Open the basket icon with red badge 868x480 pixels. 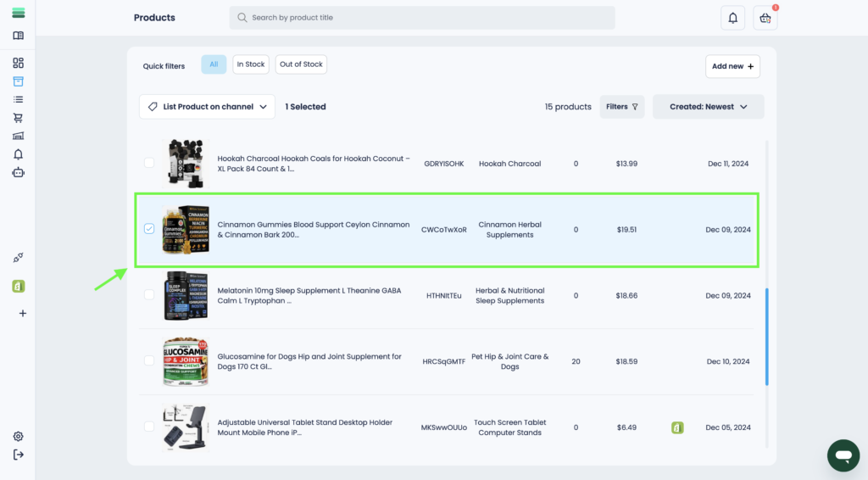(765, 18)
